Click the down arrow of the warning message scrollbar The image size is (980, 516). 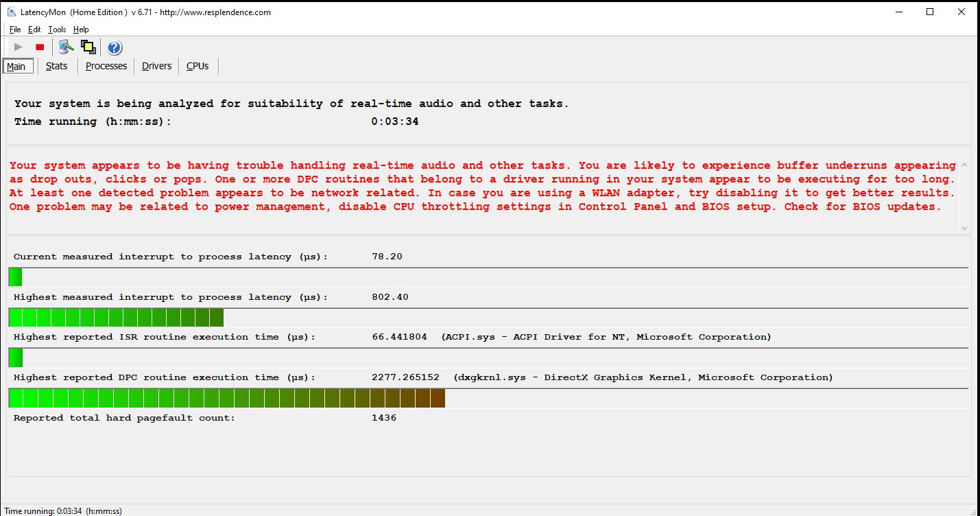[965, 228]
